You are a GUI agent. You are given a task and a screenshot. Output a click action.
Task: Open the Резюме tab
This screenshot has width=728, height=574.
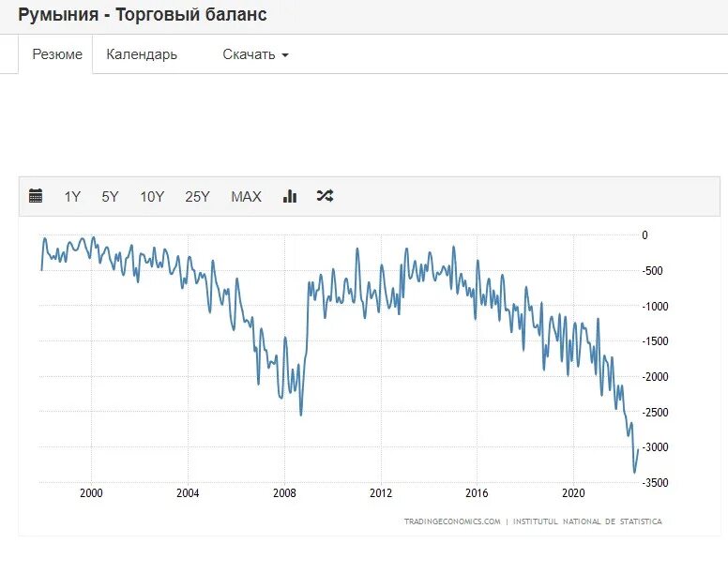pos(57,54)
